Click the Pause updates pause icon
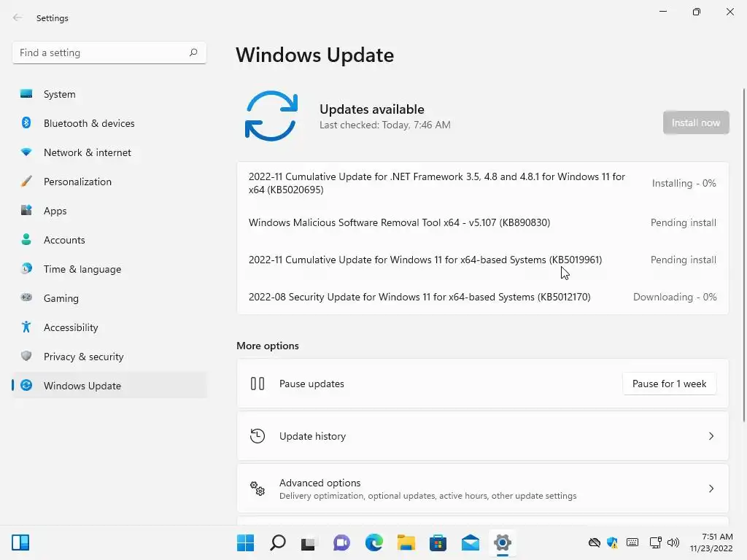This screenshot has width=747, height=560. (258, 384)
